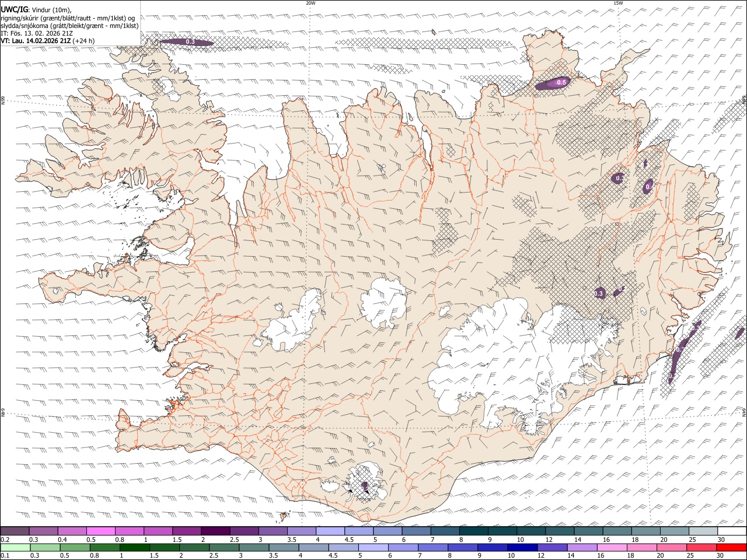Select the teal 10 swatch in upper scale
747x560 pixels.
530,531
